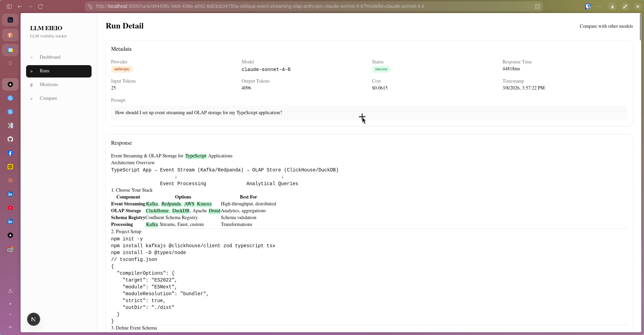Click the highlighted TypeScript in response heading
644x335 pixels.
pos(196,156)
